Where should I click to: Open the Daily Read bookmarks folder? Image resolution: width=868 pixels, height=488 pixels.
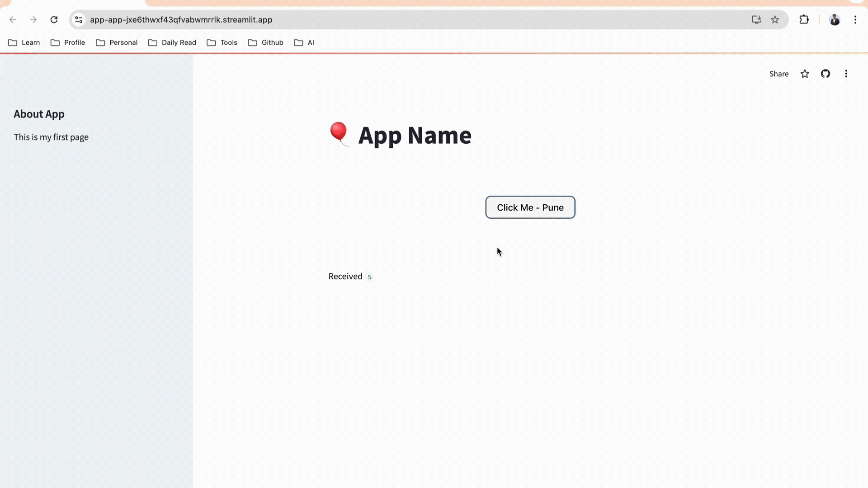tap(172, 42)
